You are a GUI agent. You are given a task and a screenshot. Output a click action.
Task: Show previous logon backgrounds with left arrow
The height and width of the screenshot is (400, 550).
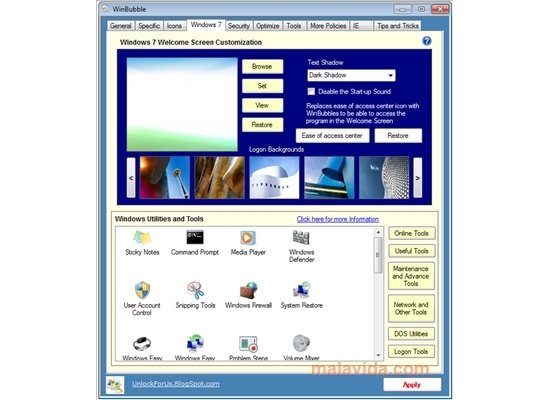pos(131,178)
